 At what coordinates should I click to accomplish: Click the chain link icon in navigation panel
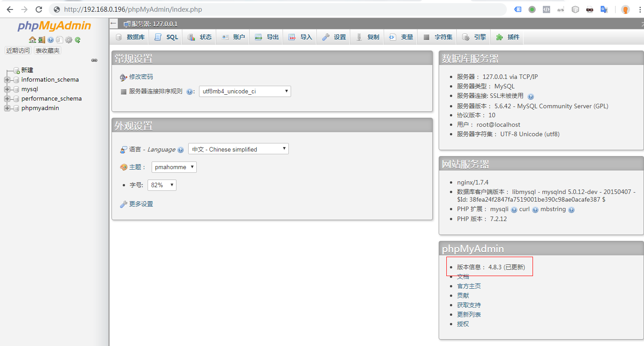[x=94, y=60]
